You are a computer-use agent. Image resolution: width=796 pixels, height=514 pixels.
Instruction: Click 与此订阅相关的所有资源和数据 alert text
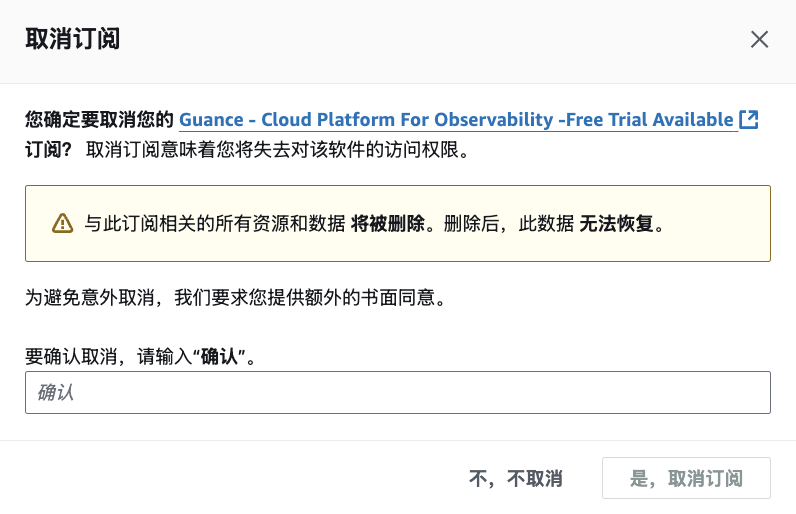coord(215,223)
